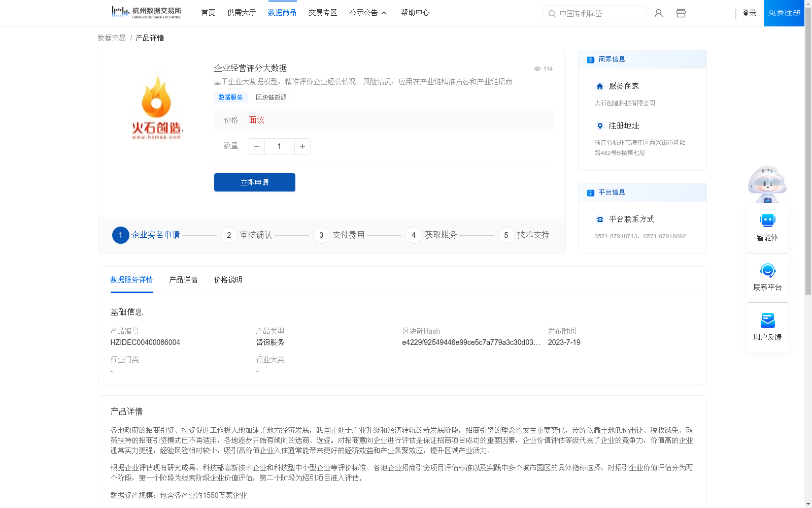Screen dimensions: 812x508
Task: Switch to 数据服务详情 tab
Action: point(131,280)
